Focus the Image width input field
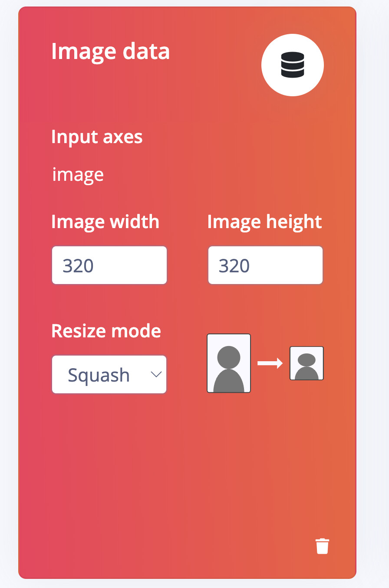 point(109,265)
